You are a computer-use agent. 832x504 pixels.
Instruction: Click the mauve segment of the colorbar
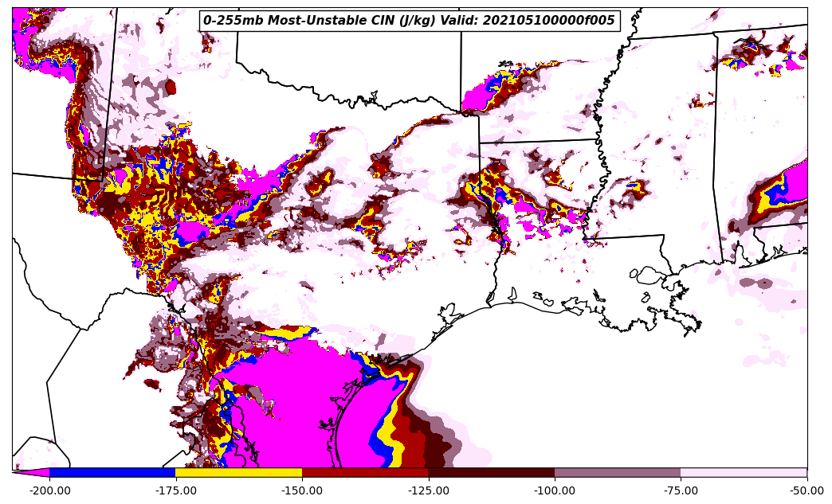pos(618,472)
